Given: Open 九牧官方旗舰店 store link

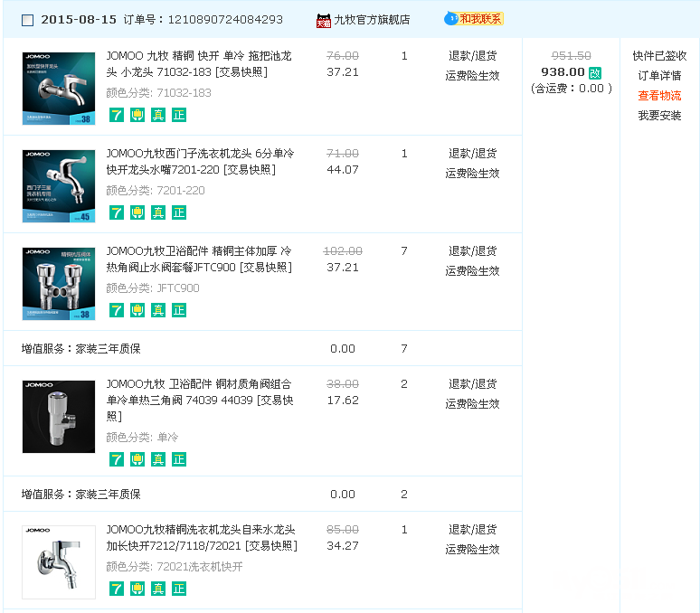Looking at the screenshot, I should (372, 20).
